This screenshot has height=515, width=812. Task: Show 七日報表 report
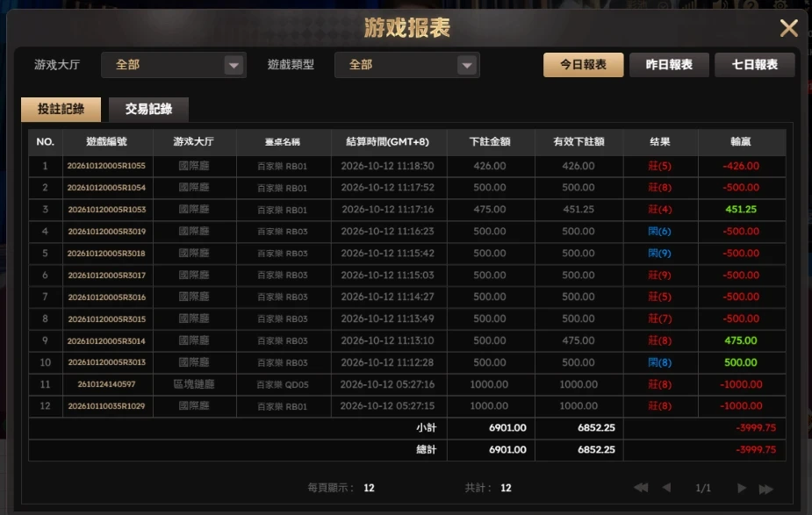click(x=755, y=65)
